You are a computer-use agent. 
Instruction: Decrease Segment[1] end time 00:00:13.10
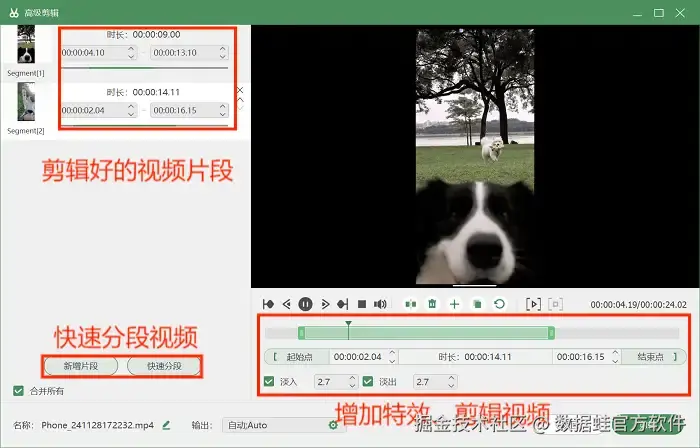[223, 56]
